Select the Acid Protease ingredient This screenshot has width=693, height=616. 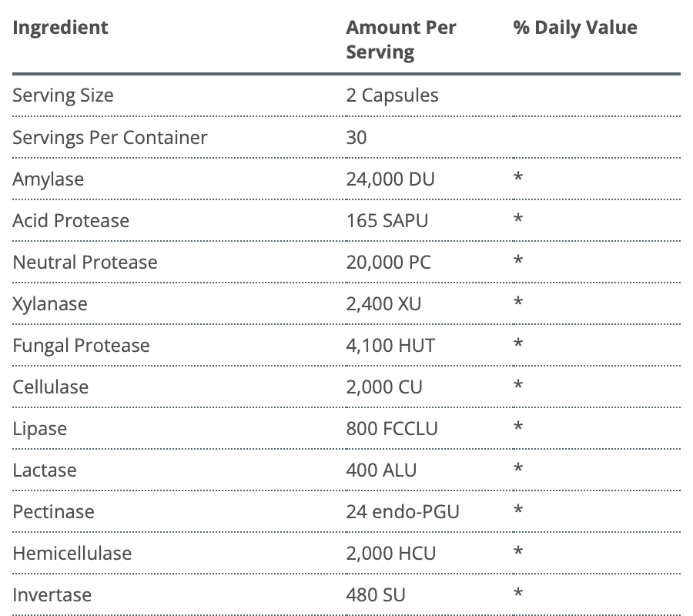(x=71, y=220)
